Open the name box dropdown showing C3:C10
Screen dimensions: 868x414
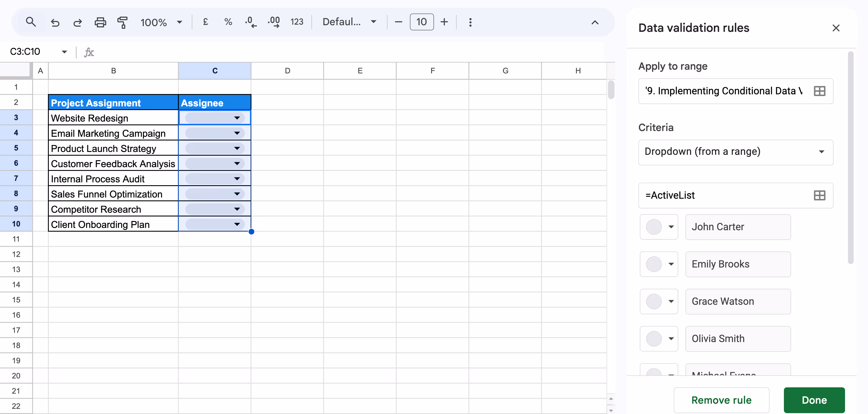[64, 52]
